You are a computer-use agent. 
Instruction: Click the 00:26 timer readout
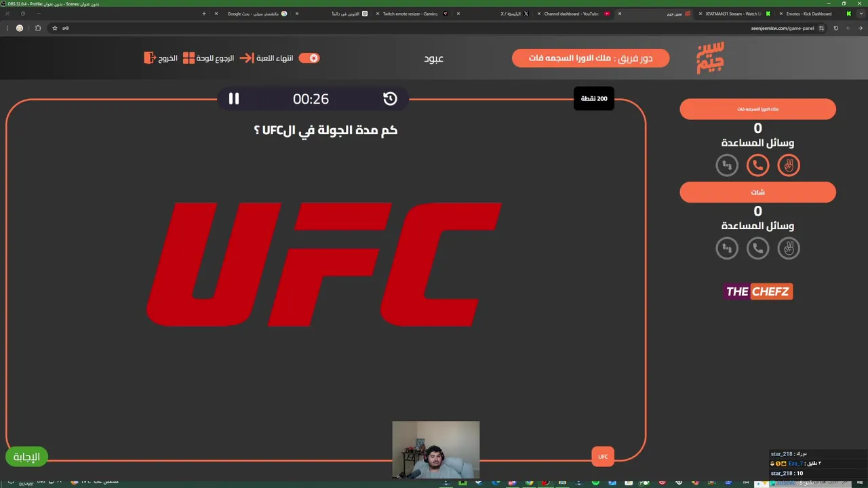tap(311, 99)
